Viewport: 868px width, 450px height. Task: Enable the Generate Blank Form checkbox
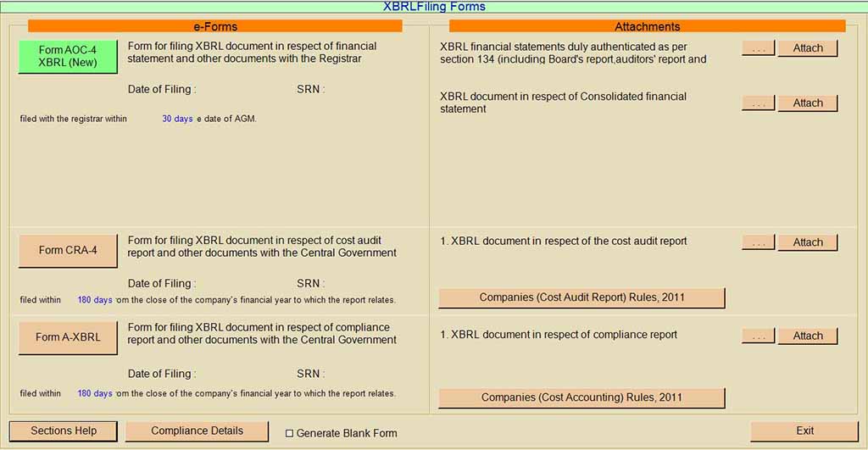point(289,433)
